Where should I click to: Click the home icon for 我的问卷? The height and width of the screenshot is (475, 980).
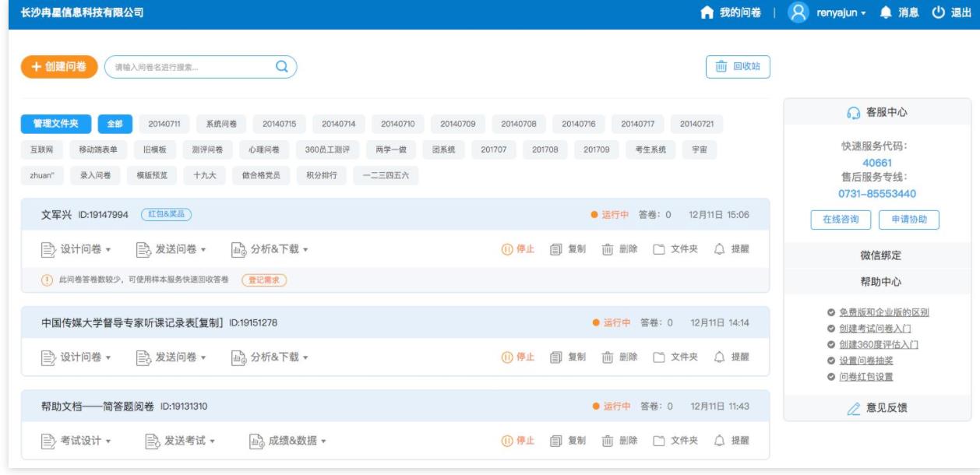click(707, 13)
